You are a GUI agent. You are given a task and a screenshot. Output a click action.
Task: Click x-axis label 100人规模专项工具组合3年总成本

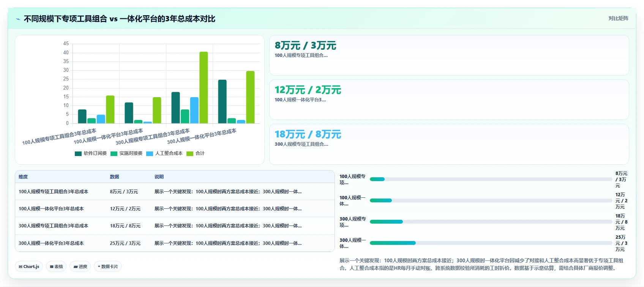pyautogui.click(x=59, y=137)
